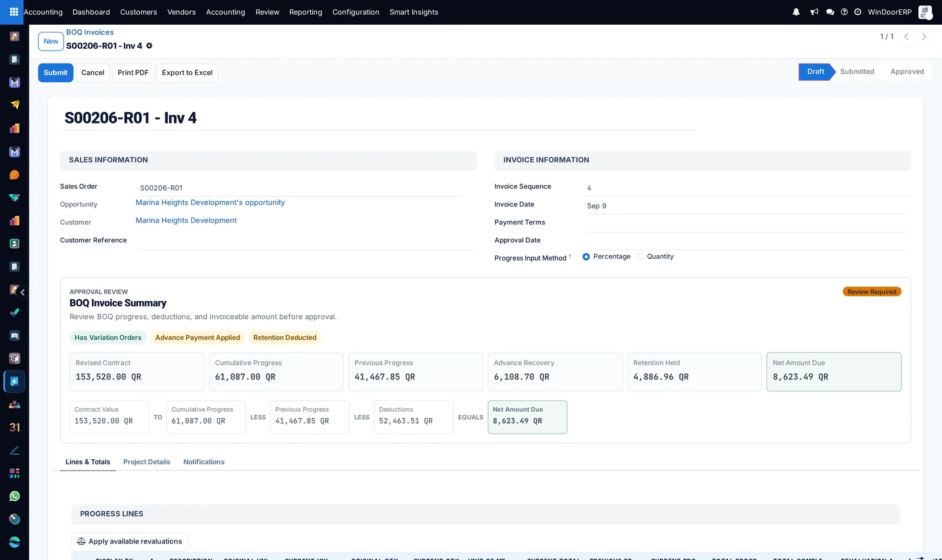Click Export to Excel

click(187, 72)
